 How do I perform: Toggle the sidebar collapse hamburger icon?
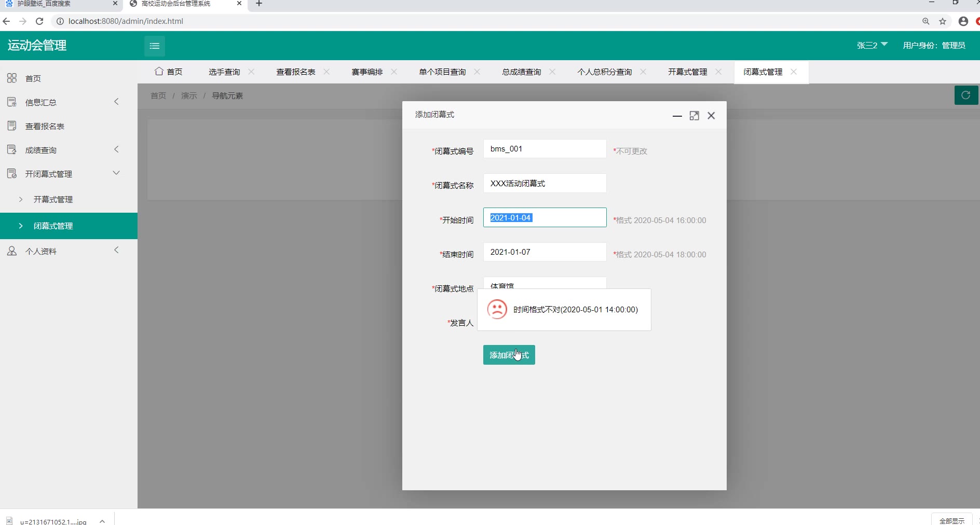pyautogui.click(x=154, y=46)
